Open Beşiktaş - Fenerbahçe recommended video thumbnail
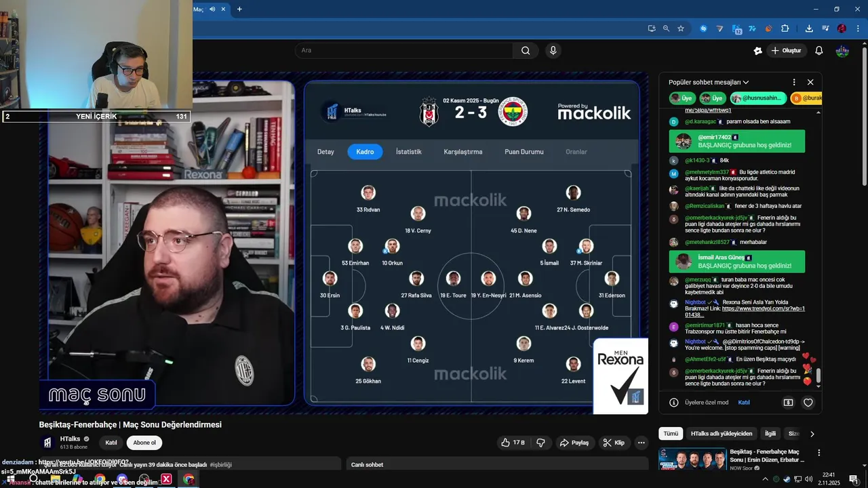This screenshot has height=488, width=868. pyautogui.click(x=692, y=458)
